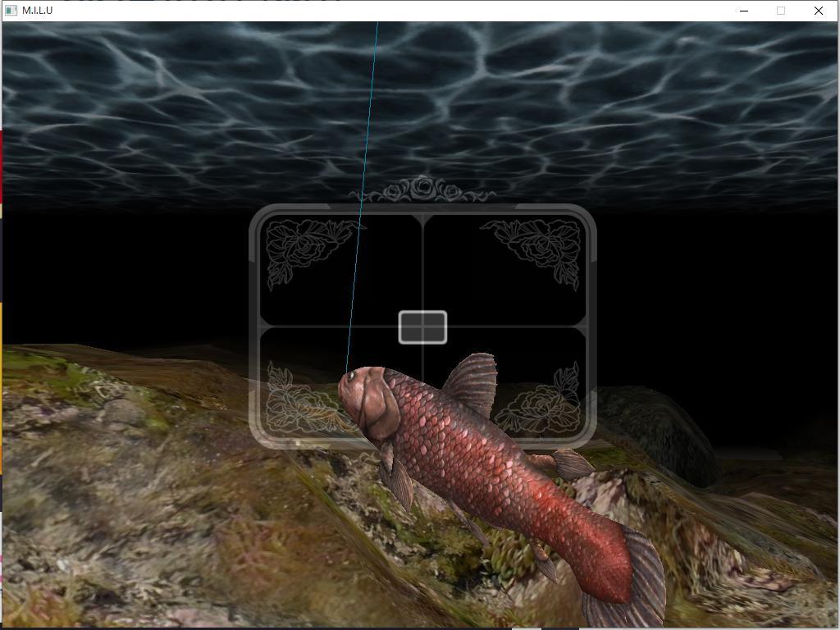
Task: Click the rose crest above the frame
Action: [x=422, y=189]
